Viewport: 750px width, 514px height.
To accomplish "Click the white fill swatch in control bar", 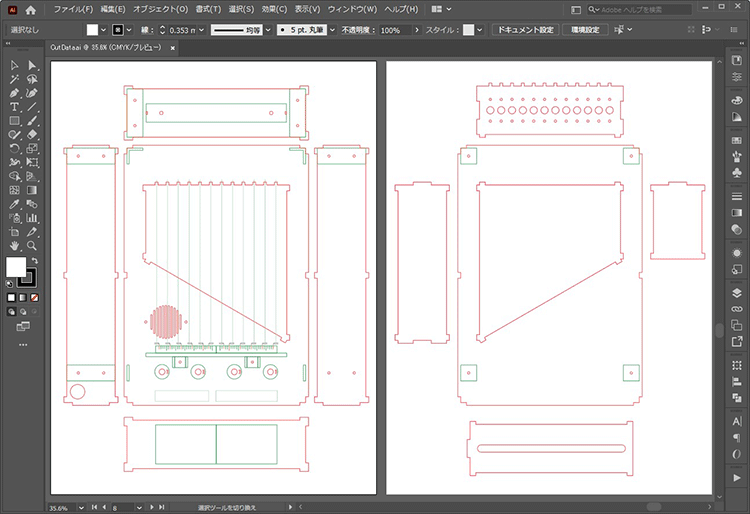I will pyautogui.click(x=92, y=30).
